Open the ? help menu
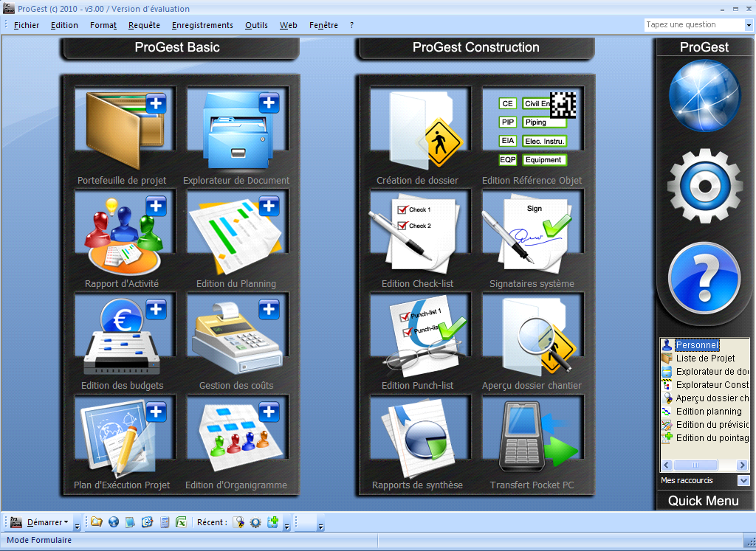The image size is (756, 551). 351,25
